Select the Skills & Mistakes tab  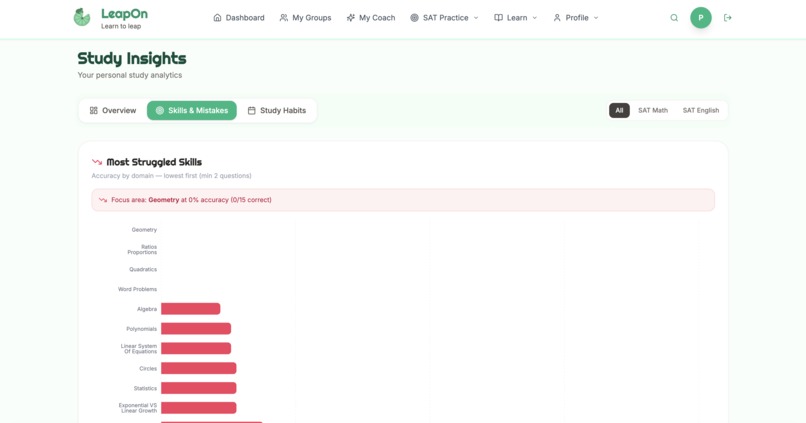tap(192, 111)
